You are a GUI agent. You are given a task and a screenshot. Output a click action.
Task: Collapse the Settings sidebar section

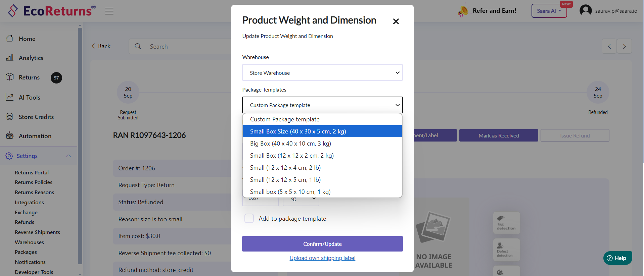(68, 156)
